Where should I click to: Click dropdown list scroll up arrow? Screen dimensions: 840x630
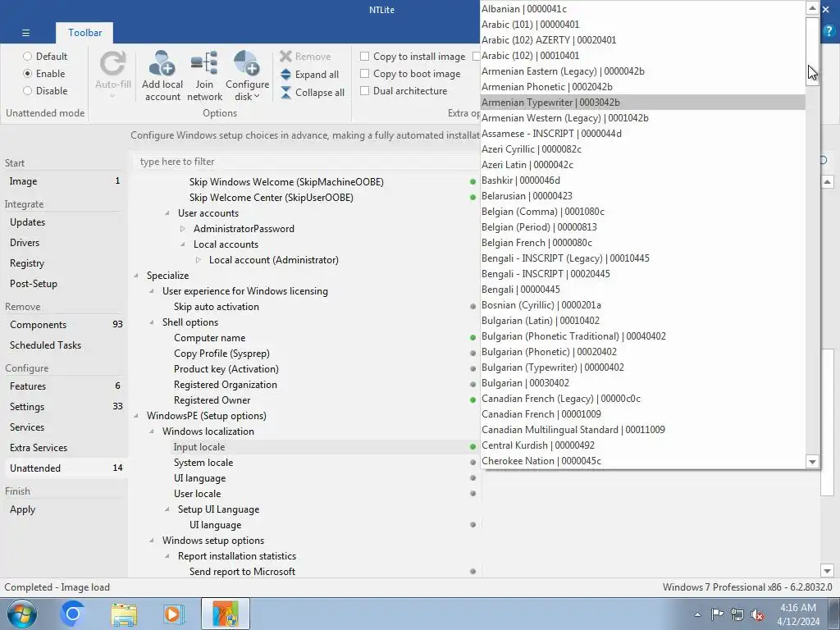pyautogui.click(x=812, y=7)
